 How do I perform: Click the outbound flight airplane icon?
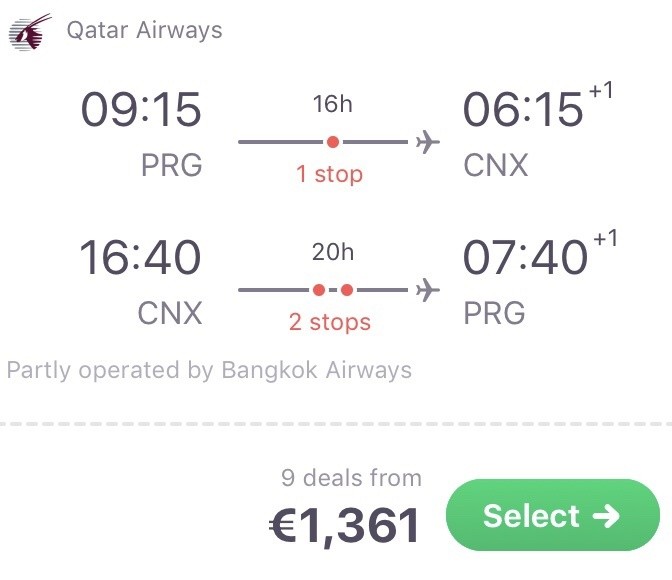(428, 142)
